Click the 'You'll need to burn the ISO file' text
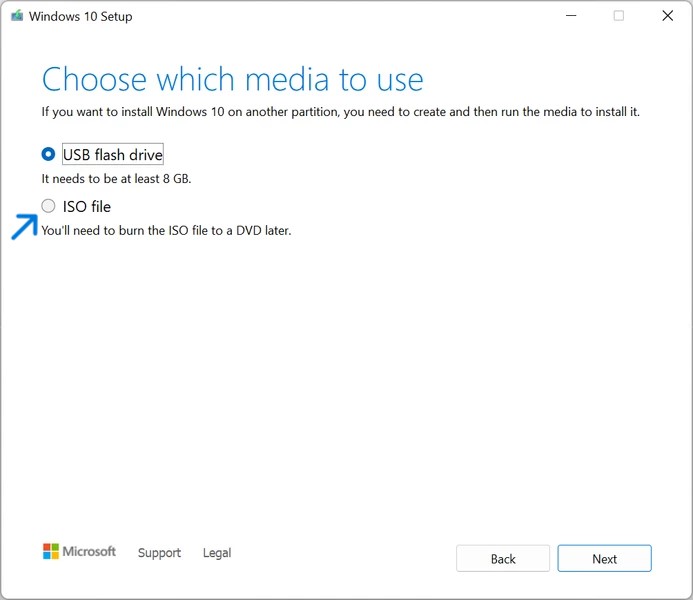The image size is (693, 600). tap(166, 231)
